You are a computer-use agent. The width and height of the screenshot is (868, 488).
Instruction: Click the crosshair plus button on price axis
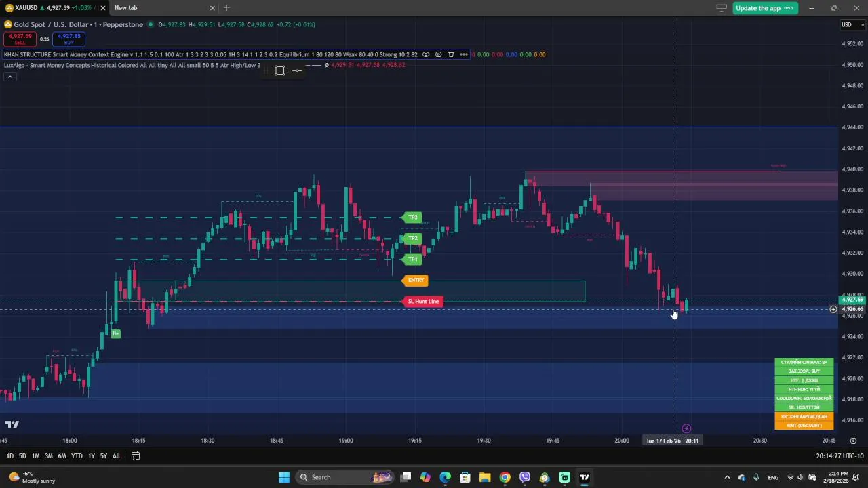[x=833, y=310]
